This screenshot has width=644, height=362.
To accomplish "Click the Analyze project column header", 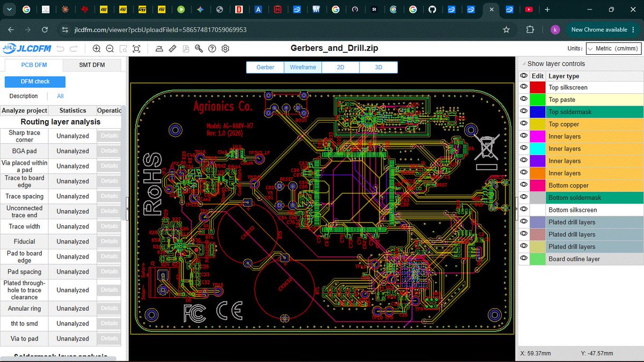I will 24,110.
